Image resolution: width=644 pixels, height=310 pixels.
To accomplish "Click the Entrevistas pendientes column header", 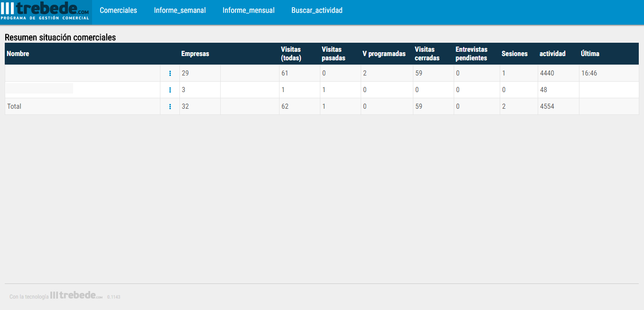I will 471,54.
